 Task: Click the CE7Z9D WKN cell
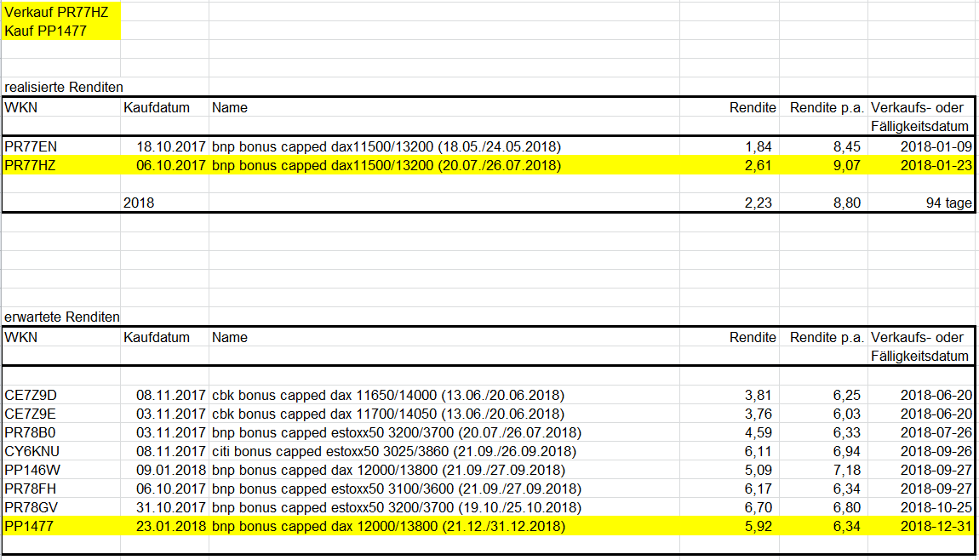[61, 395]
